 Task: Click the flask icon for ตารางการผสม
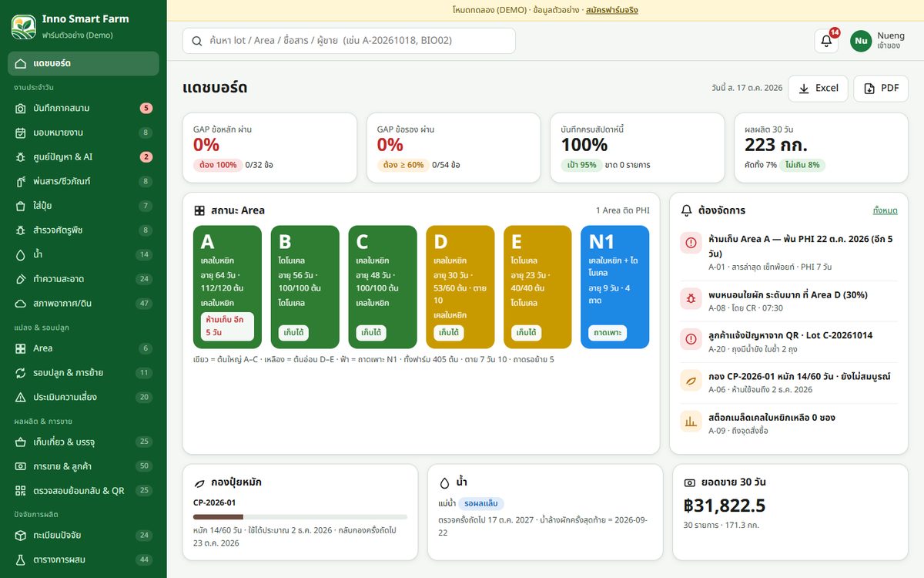[21, 560]
